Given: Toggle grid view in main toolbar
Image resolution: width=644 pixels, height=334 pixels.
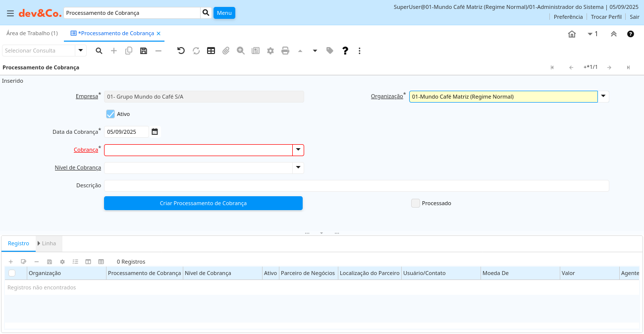Looking at the screenshot, I should tap(211, 51).
